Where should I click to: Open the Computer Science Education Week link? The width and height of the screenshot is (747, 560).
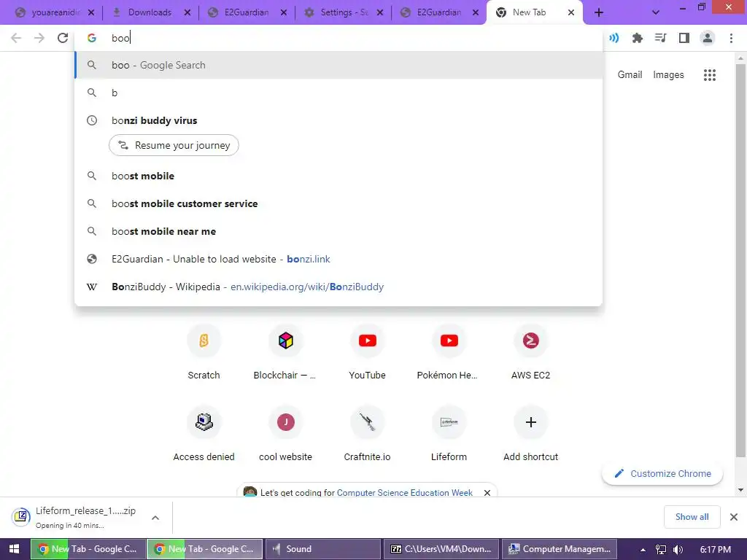pos(404,492)
